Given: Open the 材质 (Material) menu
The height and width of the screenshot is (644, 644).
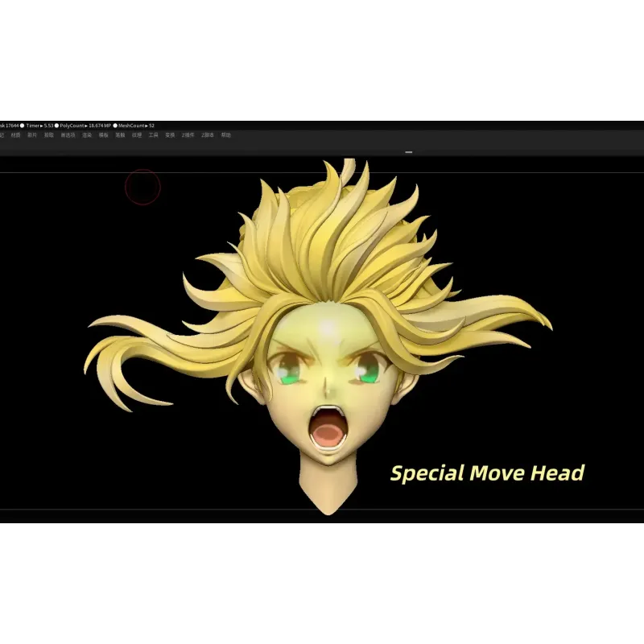Looking at the screenshot, I should coord(15,135).
